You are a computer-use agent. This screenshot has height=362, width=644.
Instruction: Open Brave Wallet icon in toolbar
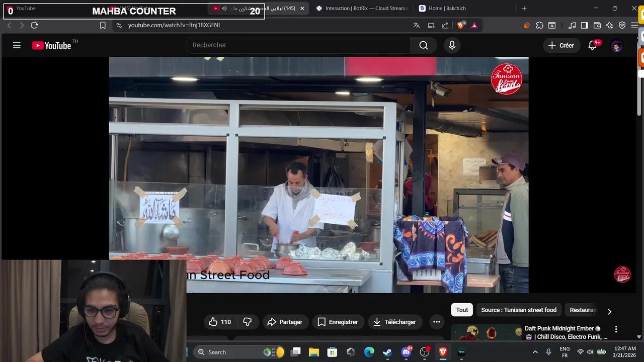point(597,25)
